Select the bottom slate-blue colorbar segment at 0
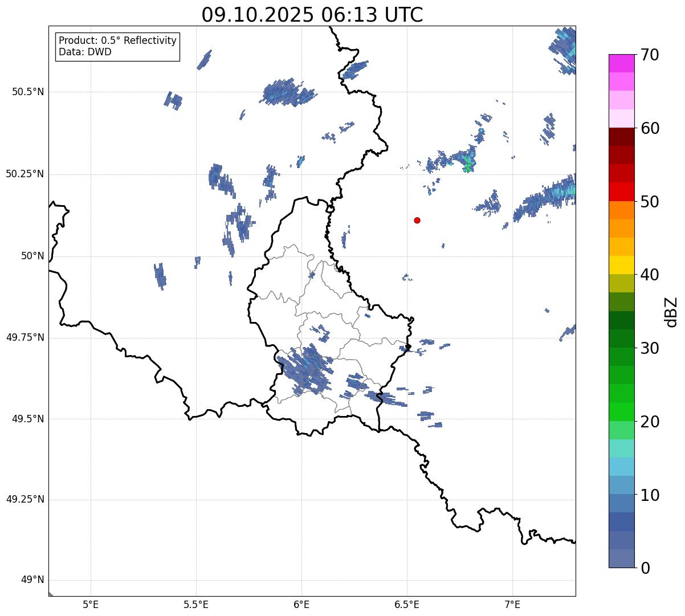 pyautogui.click(x=622, y=558)
